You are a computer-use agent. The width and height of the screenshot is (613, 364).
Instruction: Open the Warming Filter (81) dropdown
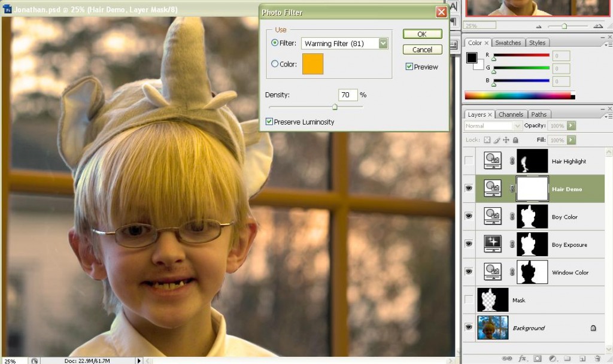coord(383,43)
